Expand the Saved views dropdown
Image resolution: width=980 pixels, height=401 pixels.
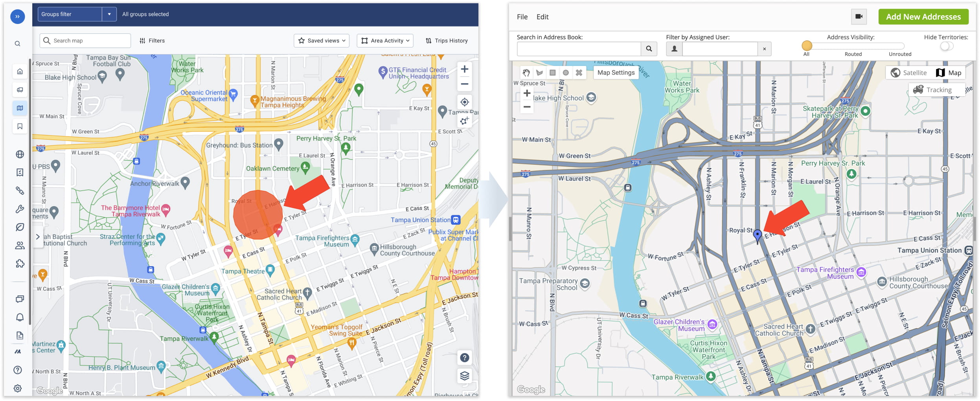pos(322,40)
